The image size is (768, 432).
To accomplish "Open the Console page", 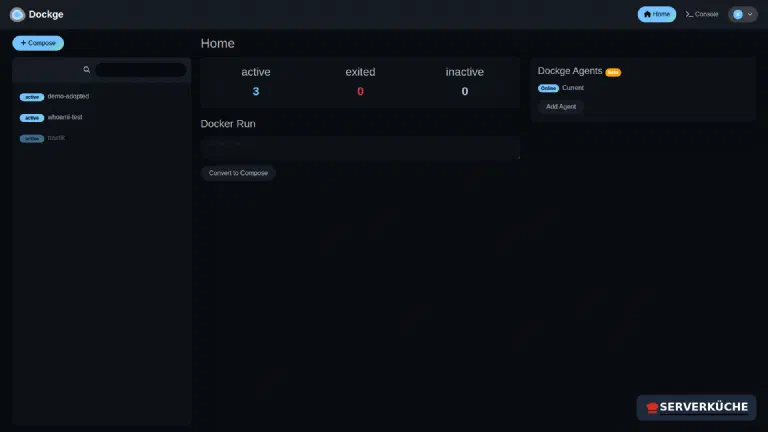I will 701,14.
